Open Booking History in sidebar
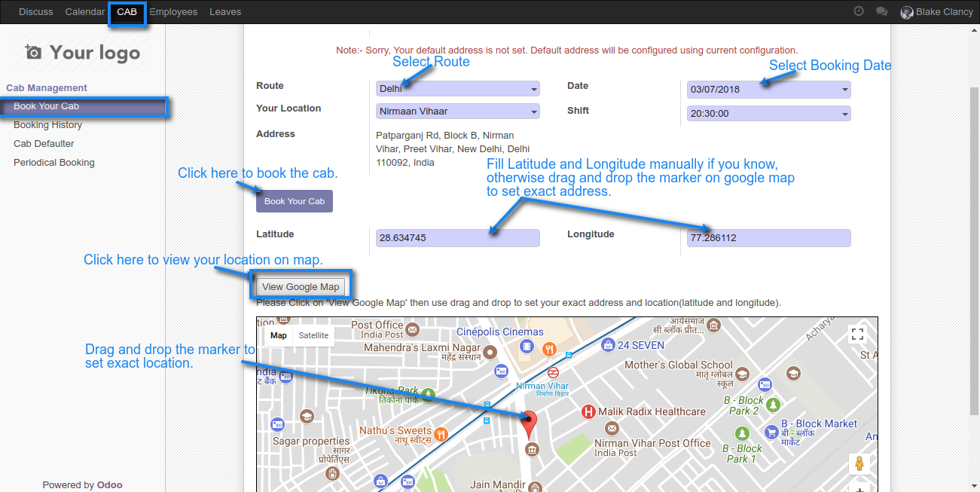Screen dimensions: 980x492 tap(47, 125)
